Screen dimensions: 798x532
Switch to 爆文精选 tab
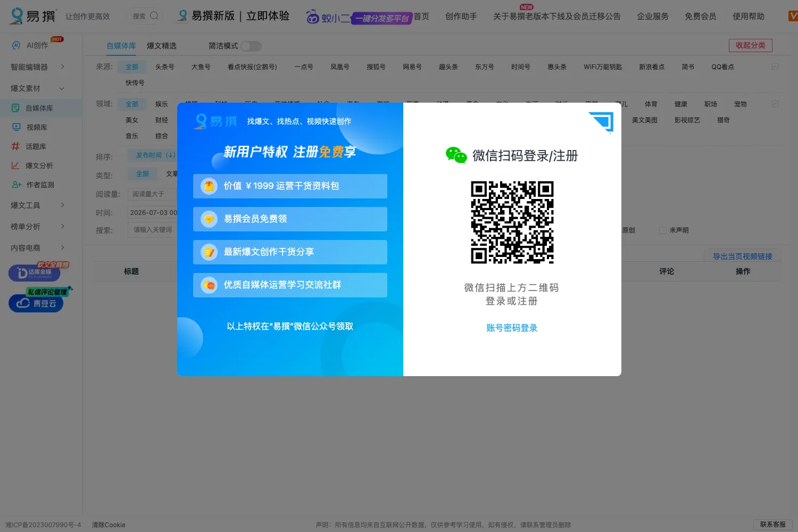[162, 46]
